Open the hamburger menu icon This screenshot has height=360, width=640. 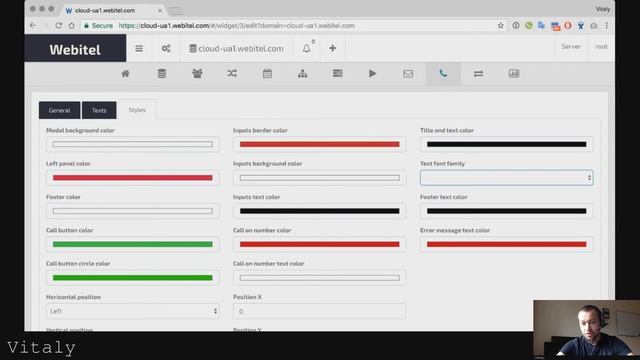(x=139, y=49)
